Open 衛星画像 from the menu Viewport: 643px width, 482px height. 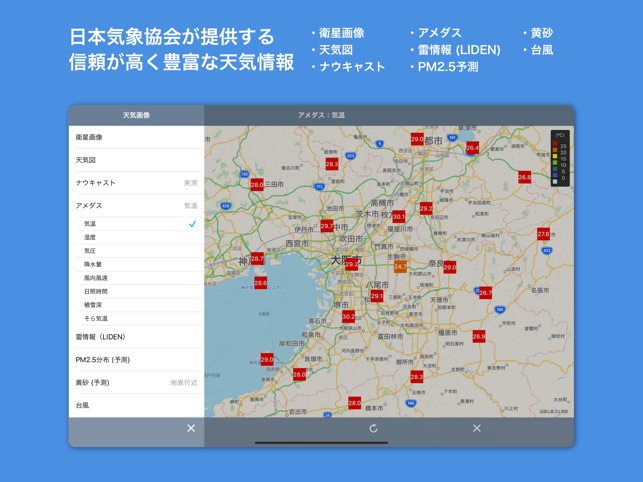click(x=136, y=137)
